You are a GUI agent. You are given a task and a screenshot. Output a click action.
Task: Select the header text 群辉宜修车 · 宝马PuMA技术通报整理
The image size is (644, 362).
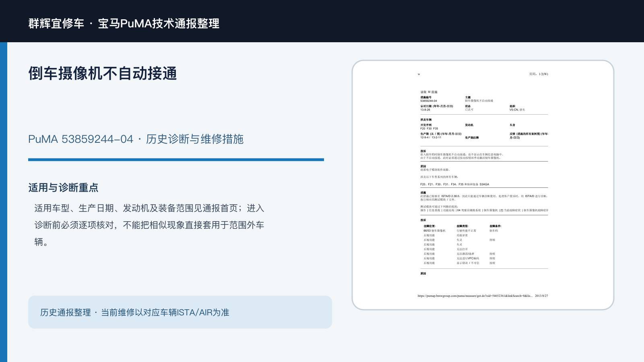(x=124, y=23)
